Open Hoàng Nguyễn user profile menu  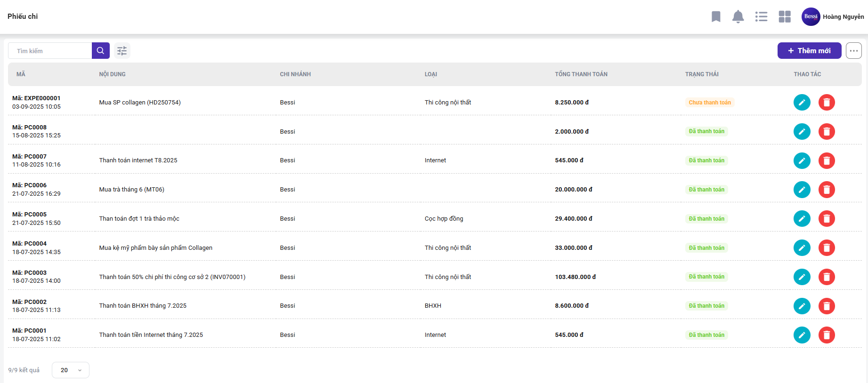click(x=833, y=17)
